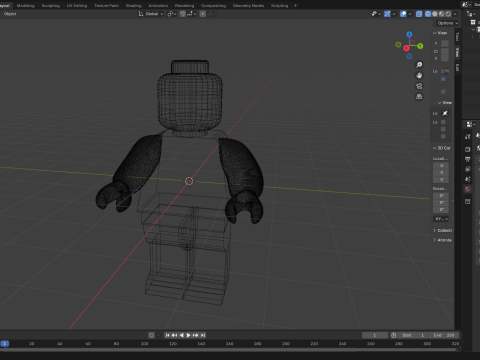Open Compositing workspace tab
Screen dimensions: 480x360
pos(213,5)
